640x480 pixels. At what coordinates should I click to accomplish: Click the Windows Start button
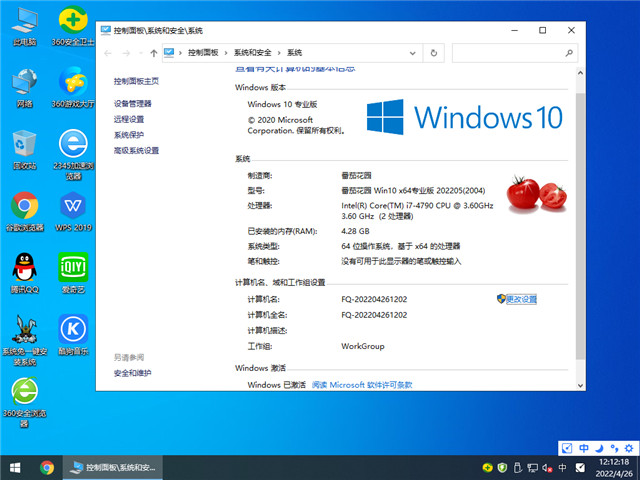click(15, 467)
